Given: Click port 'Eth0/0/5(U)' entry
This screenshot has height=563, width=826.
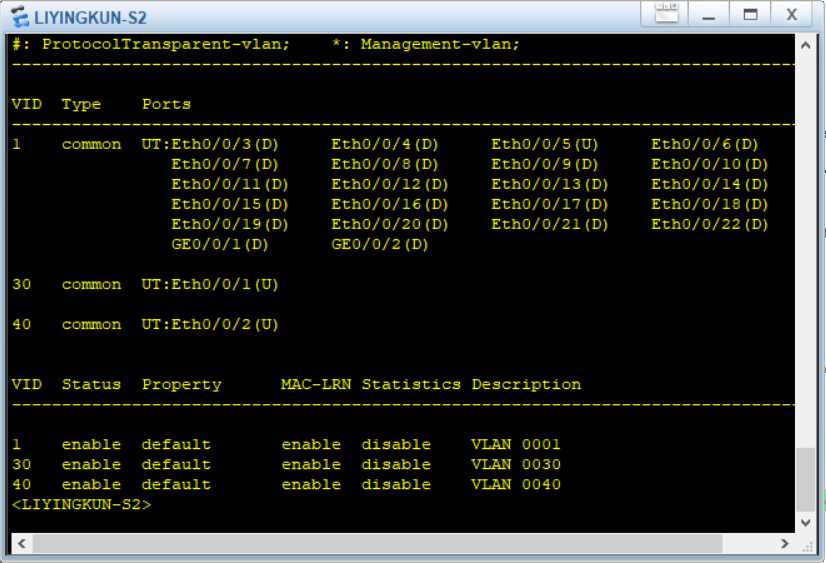Looking at the screenshot, I should point(545,144).
